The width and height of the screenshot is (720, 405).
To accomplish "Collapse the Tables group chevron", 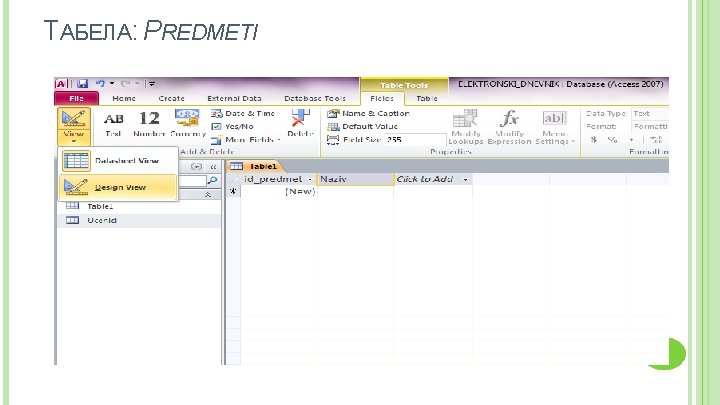I will pos(208,195).
